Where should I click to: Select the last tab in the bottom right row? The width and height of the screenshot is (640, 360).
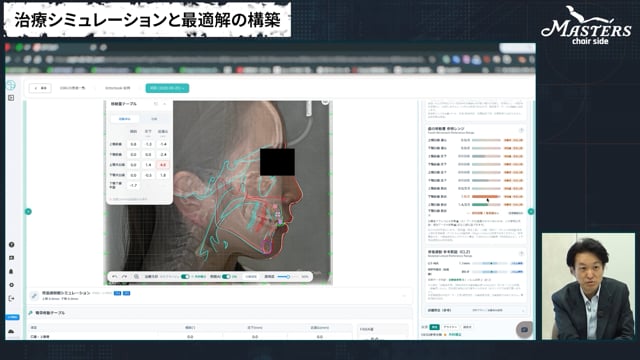[467, 327]
